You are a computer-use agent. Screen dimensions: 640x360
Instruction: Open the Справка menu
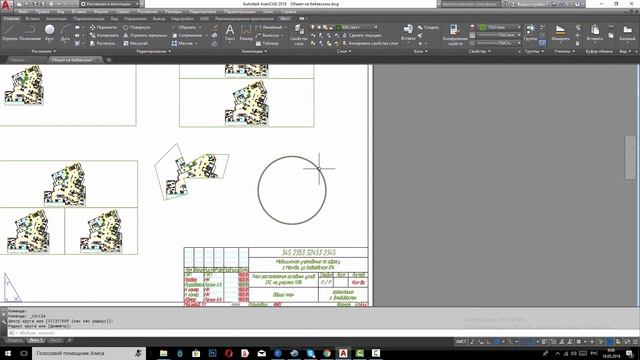pos(288,12)
